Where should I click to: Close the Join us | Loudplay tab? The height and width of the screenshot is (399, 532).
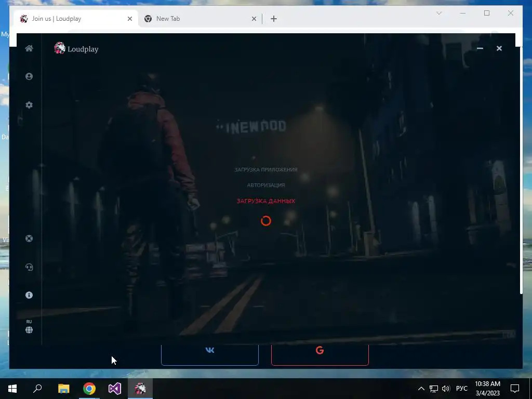129,19
